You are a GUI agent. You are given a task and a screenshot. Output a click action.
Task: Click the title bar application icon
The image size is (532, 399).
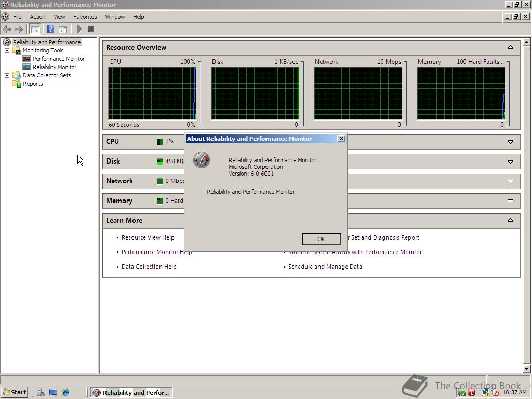coord(5,4)
